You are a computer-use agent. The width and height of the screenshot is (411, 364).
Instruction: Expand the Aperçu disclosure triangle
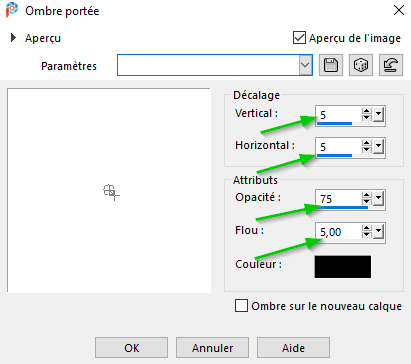tap(13, 38)
